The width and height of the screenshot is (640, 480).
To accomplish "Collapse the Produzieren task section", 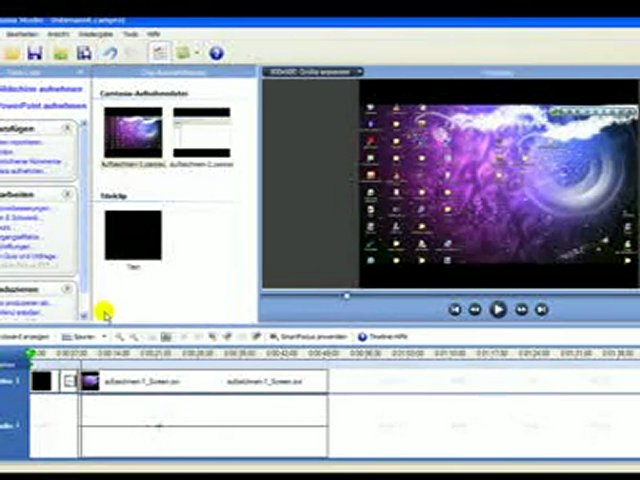I will [69, 288].
